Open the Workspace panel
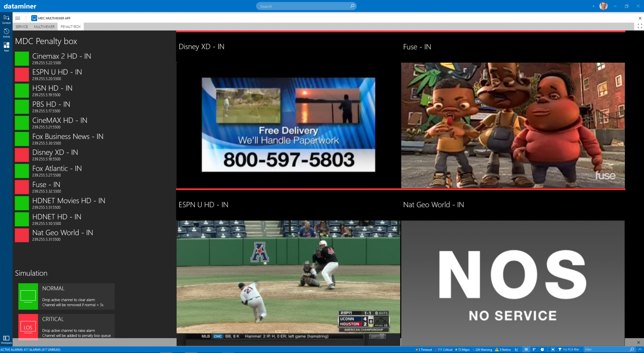 6,340
